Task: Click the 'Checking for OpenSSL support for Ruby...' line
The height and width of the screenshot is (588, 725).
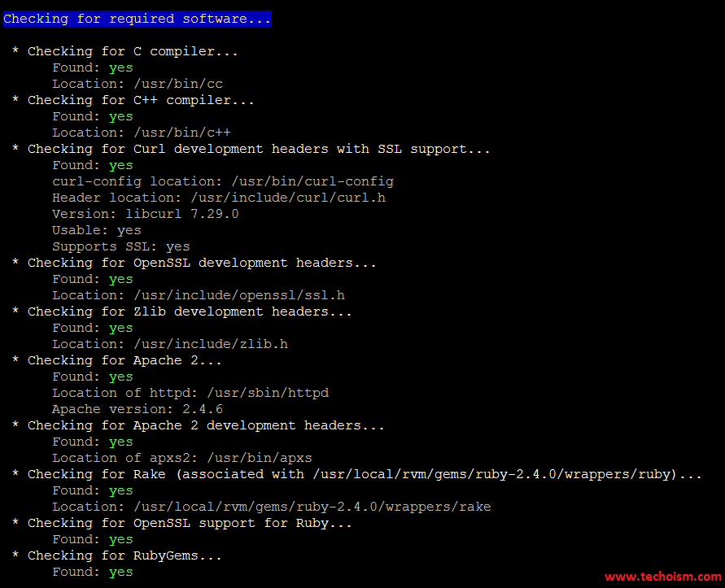Action: pos(181,523)
